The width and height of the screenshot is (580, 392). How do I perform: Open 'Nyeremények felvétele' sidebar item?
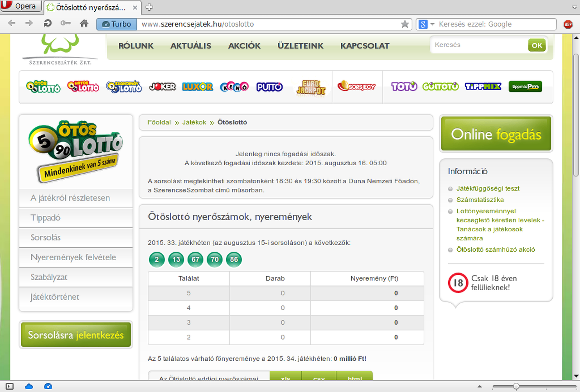click(76, 258)
